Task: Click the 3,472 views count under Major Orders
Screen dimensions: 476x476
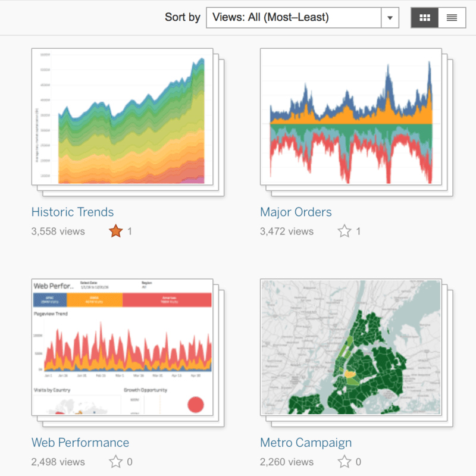Action: pyautogui.click(x=287, y=231)
